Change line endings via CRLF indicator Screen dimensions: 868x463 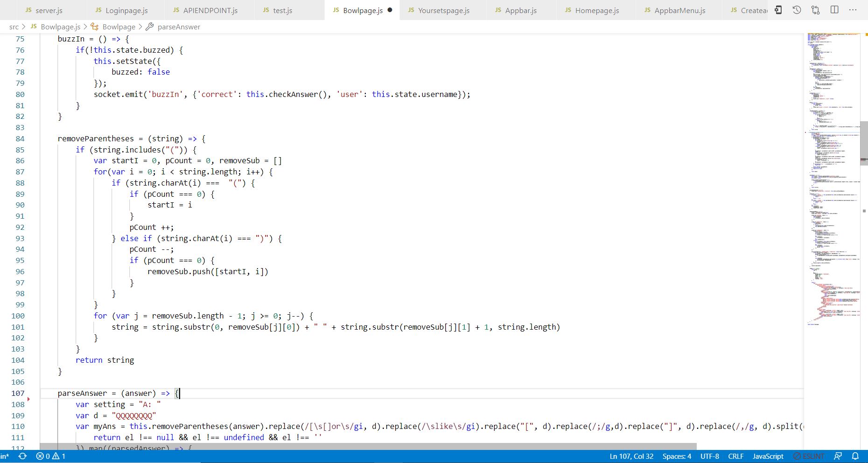[x=735, y=456]
